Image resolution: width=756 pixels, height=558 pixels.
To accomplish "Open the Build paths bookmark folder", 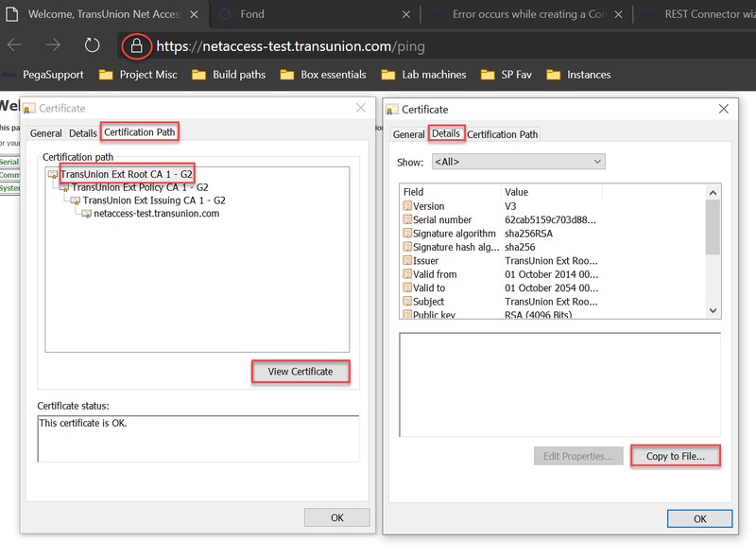I will pyautogui.click(x=229, y=75).
